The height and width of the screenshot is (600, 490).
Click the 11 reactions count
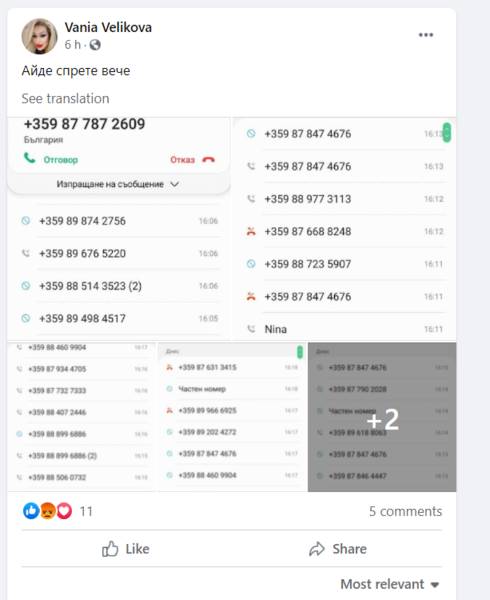[x=86, y=511]
